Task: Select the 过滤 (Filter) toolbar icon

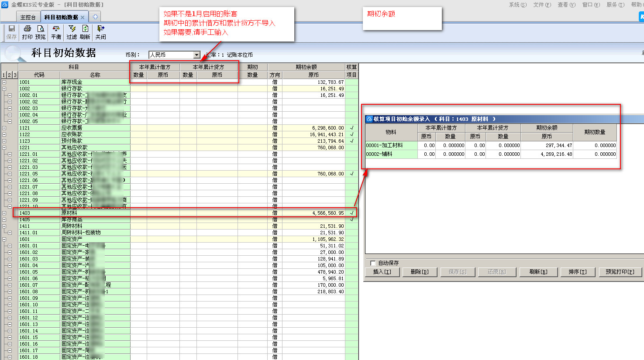Action: [x=72, y=29]
